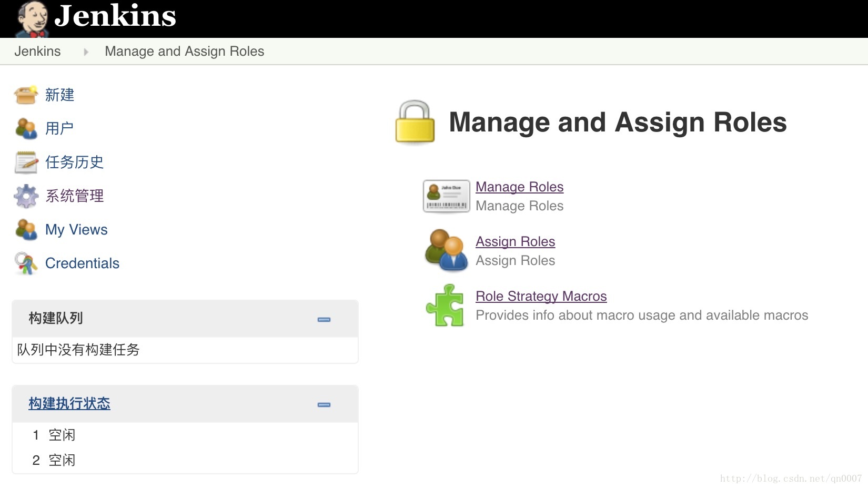
Task: Click the macro usage description text
Action: [642, 315]
